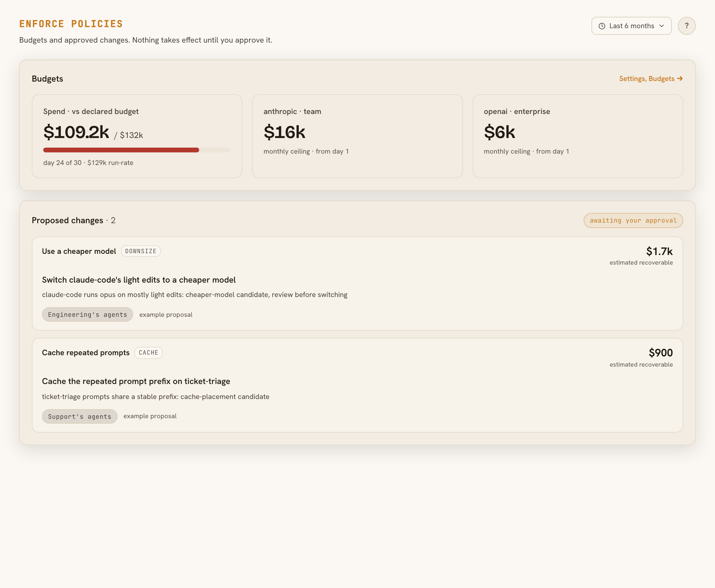The height and width of the screenshot is (588, 715).
Task: Click the awaiting your approval badge
Action: (633, 220)
